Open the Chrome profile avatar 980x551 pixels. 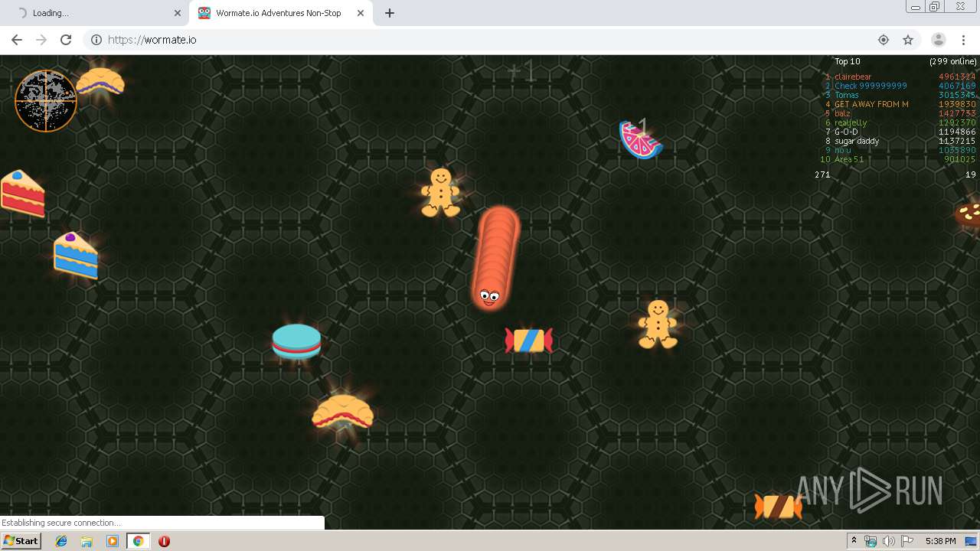coord(938,40)
